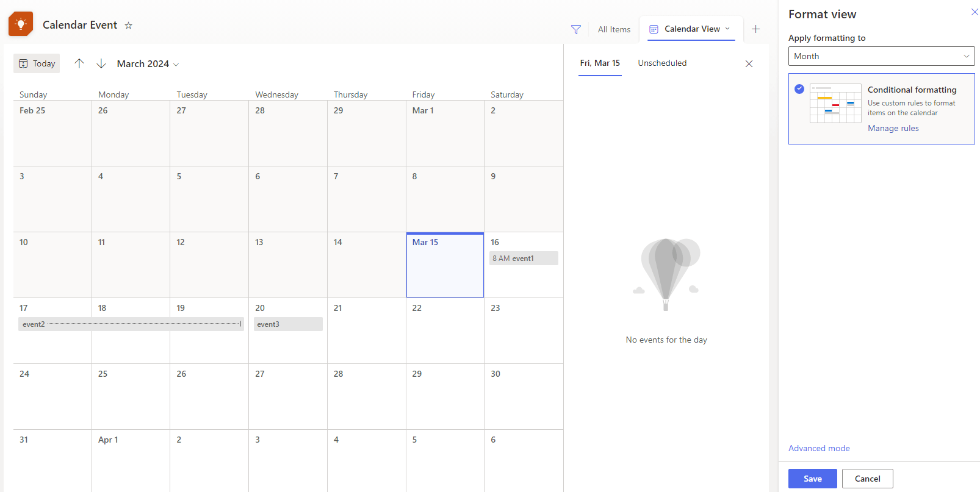Toggle the Conditional formatting checkmark
The width and height of the screenshot is (980, 492).
(x=799, y=89)
